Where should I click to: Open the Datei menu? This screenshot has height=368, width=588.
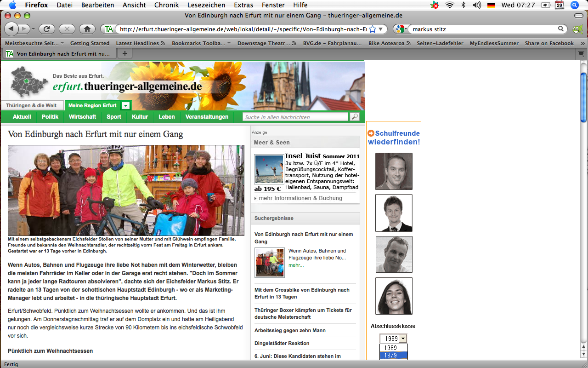pos(65,5)
